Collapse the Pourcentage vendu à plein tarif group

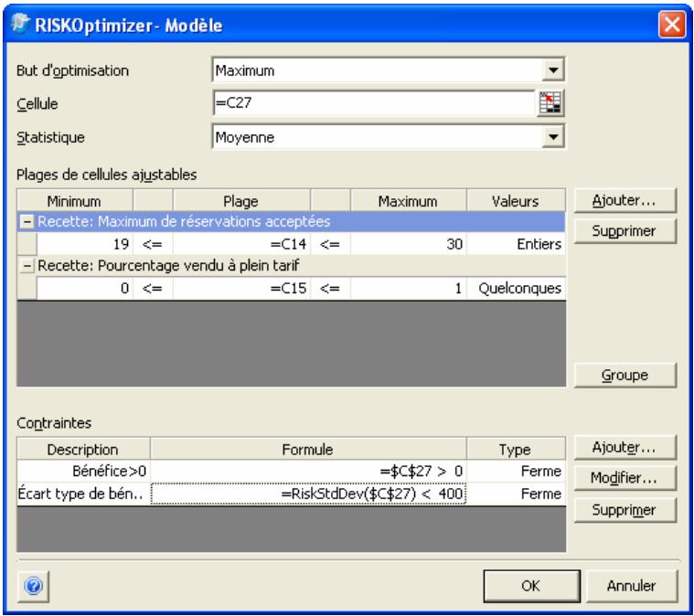[x=27, y=266]
